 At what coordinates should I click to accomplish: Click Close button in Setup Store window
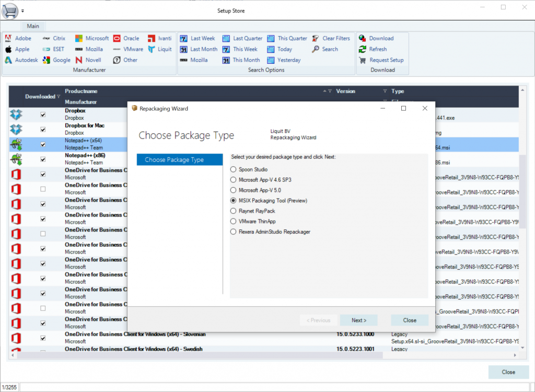pos(508,372)
